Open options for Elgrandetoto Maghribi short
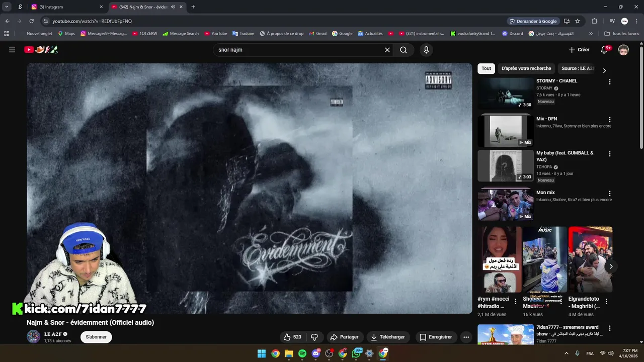The width and height of the screenshot is (644, 362). pyautogui.click(x=606, y=302)
